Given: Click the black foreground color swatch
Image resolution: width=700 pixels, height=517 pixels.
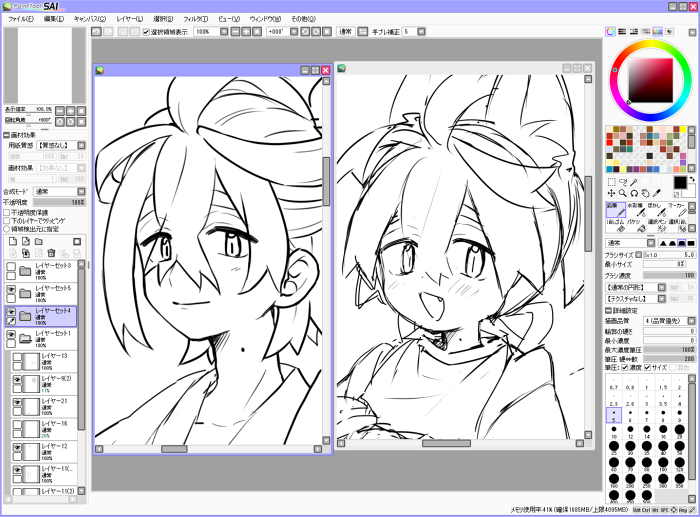Looking at the screenshot, I should coord(680,183).
